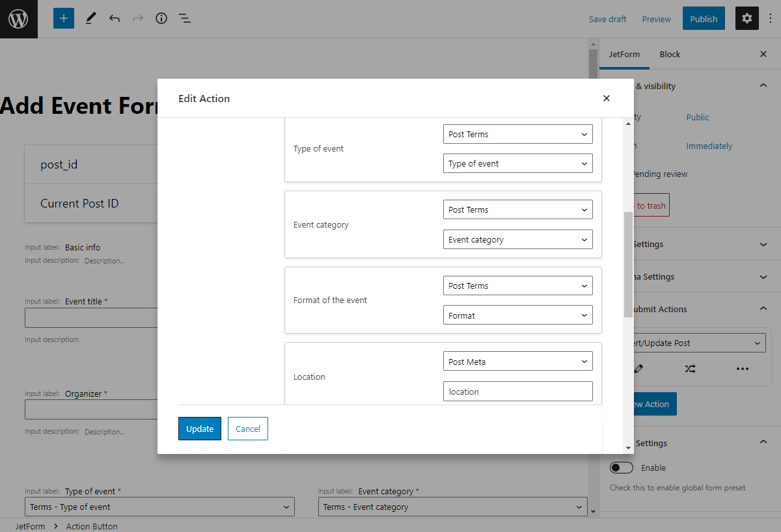
Task: Click the Undo arrow icon
Action: click(x=115, y=18)
